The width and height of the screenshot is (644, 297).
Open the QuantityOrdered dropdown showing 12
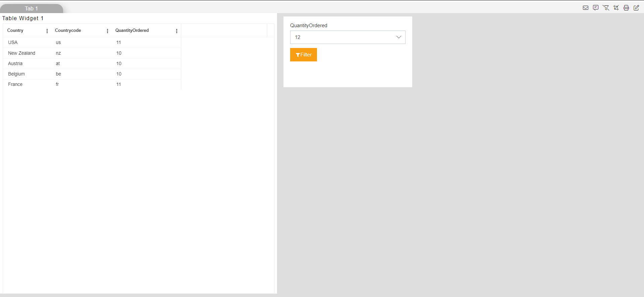(x=347, y=37)
